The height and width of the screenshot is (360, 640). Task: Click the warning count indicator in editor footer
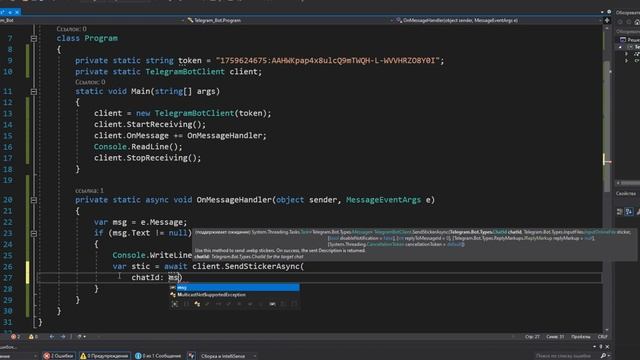(x=33, y=337)
